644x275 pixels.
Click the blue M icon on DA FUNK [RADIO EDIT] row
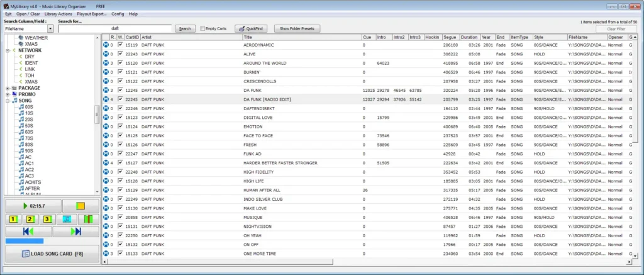106,99
